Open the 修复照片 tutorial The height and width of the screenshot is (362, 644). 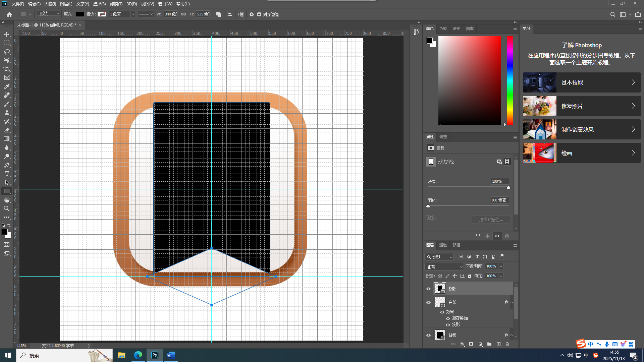coord(582,106)
